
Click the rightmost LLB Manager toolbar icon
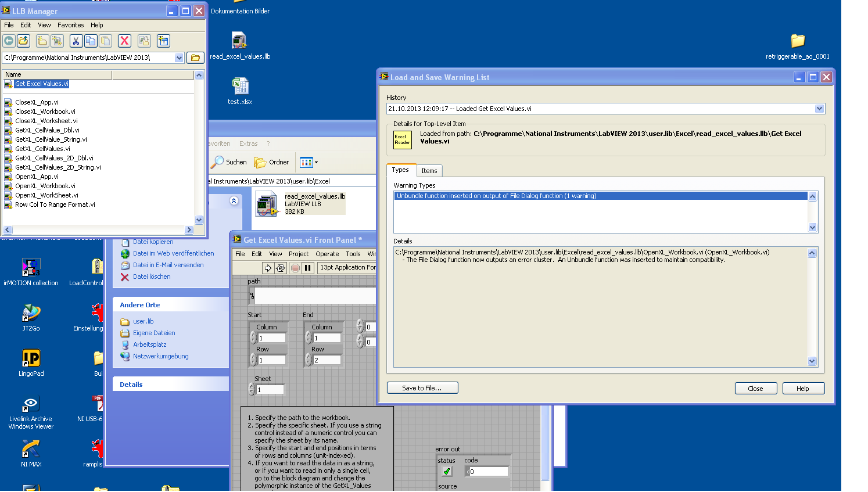(163, 41)
